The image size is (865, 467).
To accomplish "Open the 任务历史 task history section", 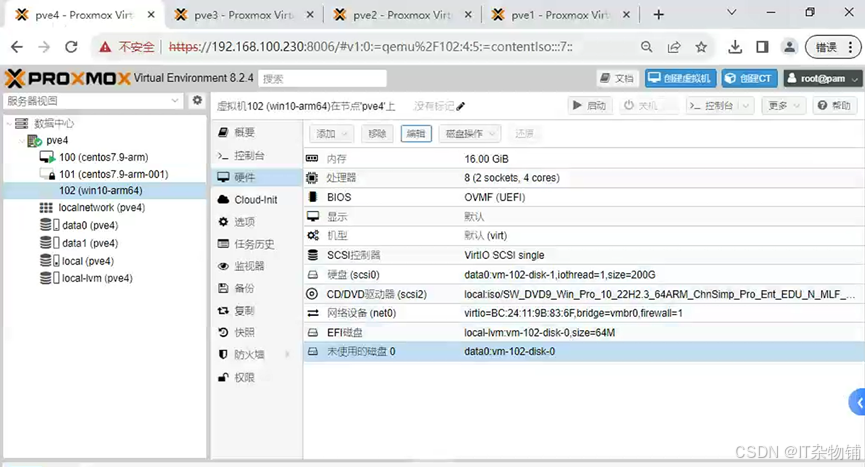I will tap(256, 244).
